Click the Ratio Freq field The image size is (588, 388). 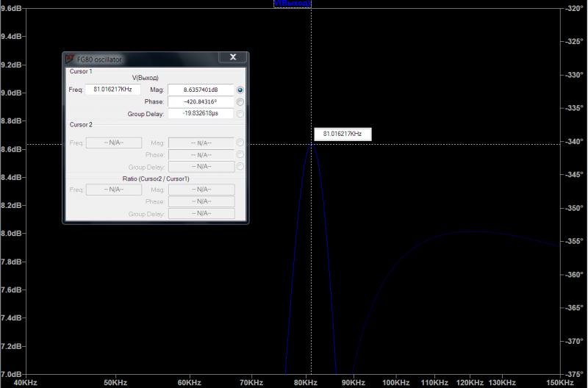[114, 190]
